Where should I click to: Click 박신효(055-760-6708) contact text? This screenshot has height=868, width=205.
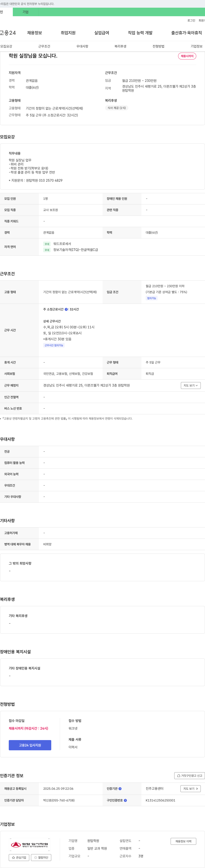59,800
